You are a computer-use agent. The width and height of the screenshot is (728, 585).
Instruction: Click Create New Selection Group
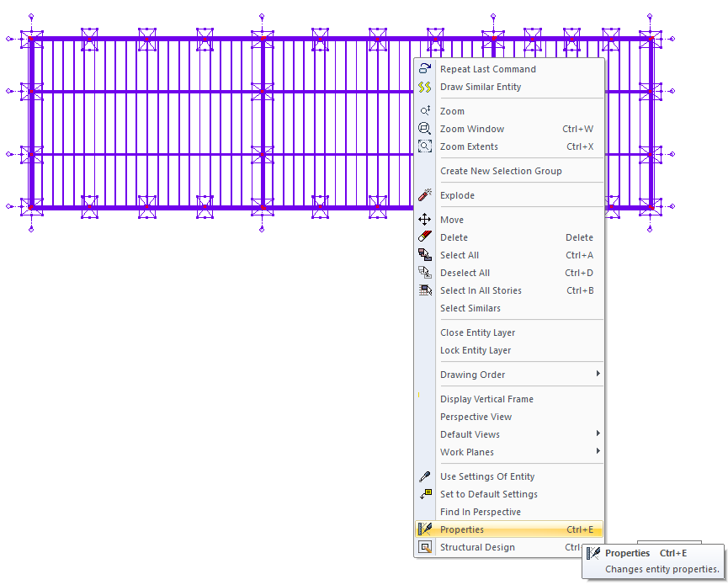(501, 171)
